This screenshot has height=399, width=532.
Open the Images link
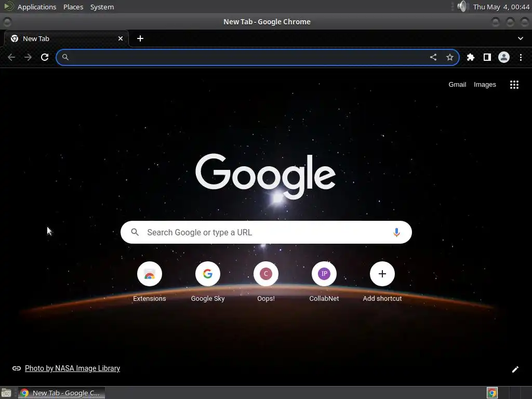tap(485, 85)
